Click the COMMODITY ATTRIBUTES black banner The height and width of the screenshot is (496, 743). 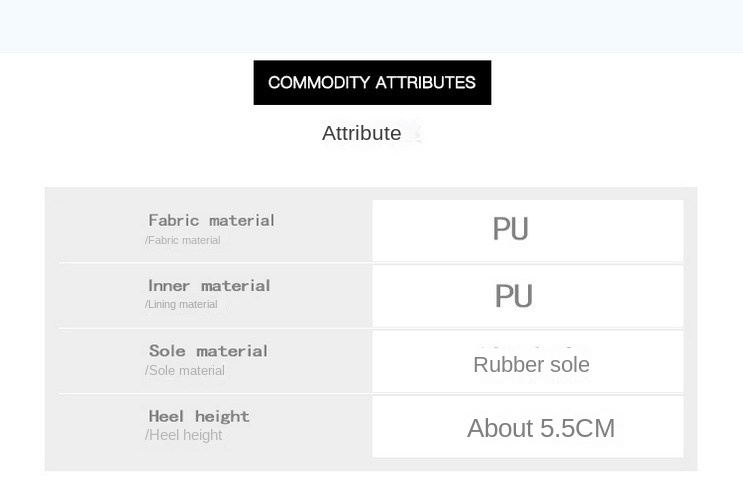pyautogui.click(x=372, y=82)
